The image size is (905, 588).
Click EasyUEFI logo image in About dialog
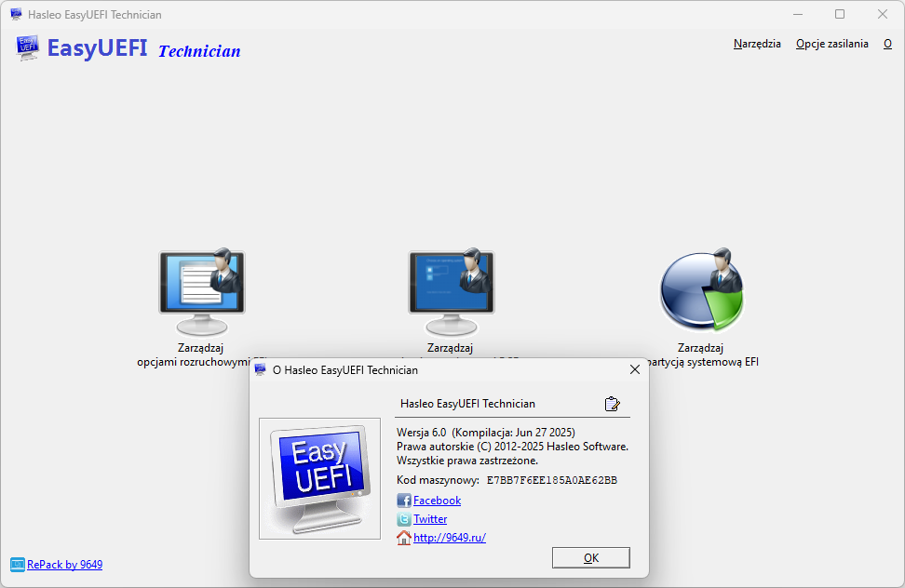319,478
